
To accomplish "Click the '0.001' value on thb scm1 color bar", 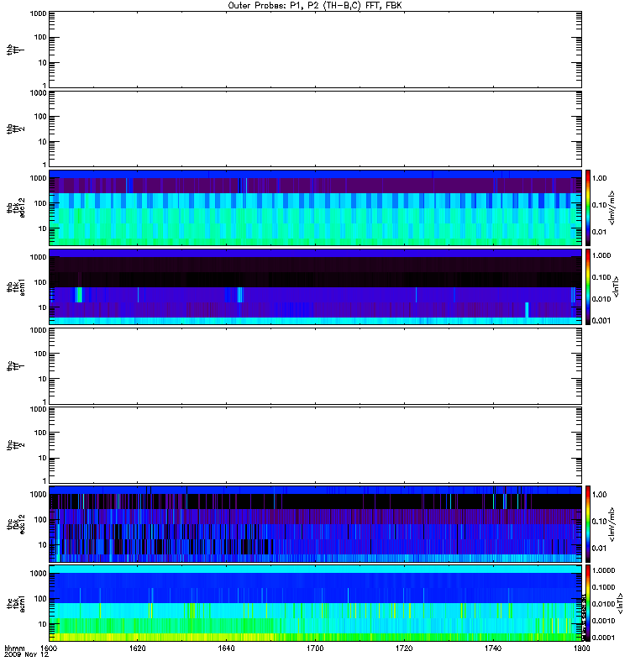I will tap(601, 321).
